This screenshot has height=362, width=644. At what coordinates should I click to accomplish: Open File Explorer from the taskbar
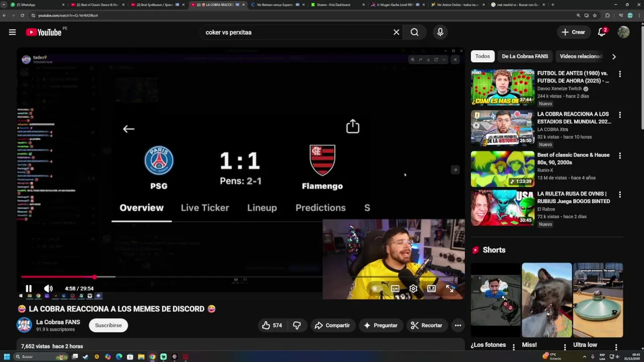click(141, 357)
